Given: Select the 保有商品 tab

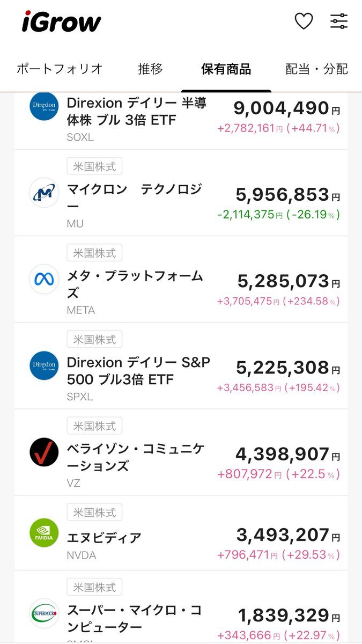Looking at the screenshot, I should pyautogui.click(x=226, y=69).
